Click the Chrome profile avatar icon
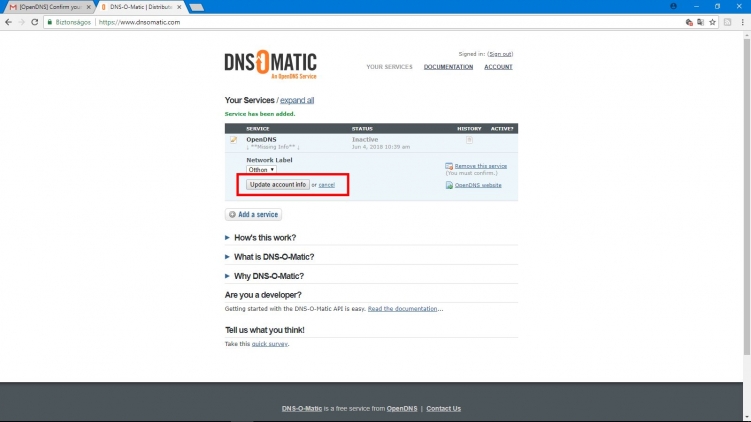Image resolution: width=751 pixels, height=422 pixels. pyautogui.click(x=673, y=6)
